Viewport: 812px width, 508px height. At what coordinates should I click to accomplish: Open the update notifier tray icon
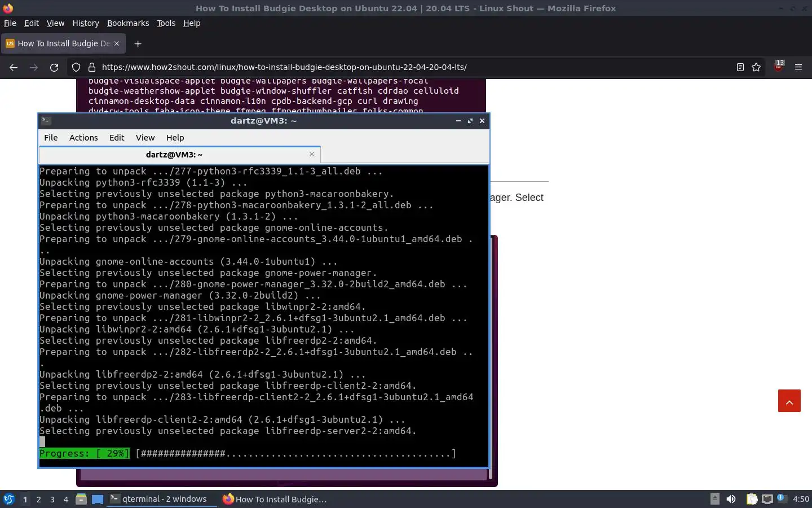[x=781, y=498]
